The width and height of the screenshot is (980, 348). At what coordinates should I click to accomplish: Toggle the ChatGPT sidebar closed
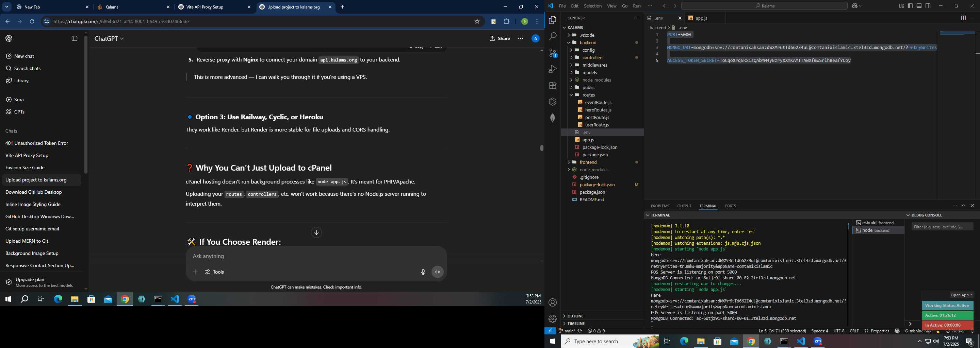(75, 38)
